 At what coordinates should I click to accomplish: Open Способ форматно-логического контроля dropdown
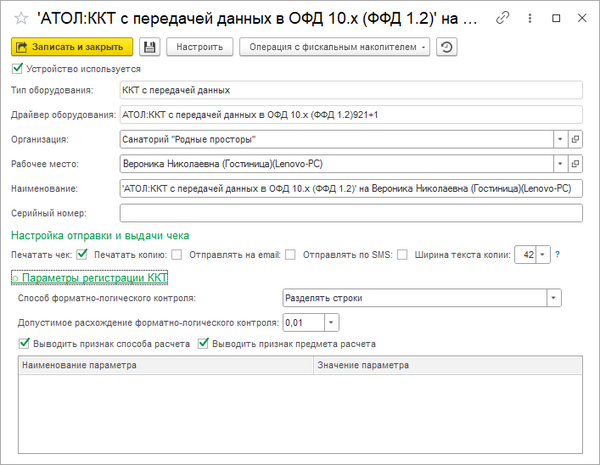pos(553,298)
